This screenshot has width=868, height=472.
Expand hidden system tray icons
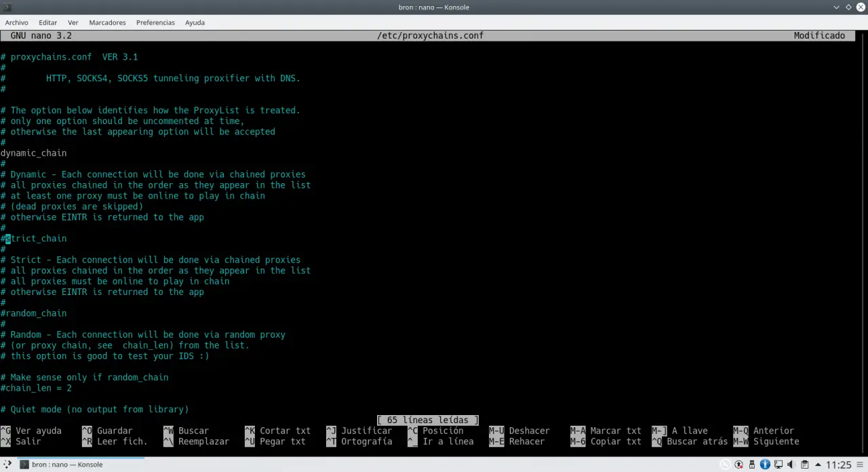pyautogui.click(x=817, y=465)
